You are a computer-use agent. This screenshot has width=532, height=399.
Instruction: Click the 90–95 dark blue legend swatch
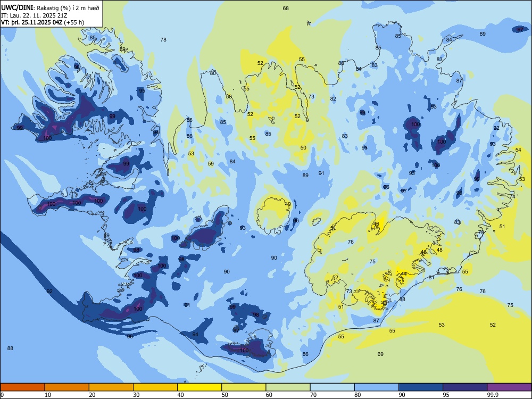(421, 387)
